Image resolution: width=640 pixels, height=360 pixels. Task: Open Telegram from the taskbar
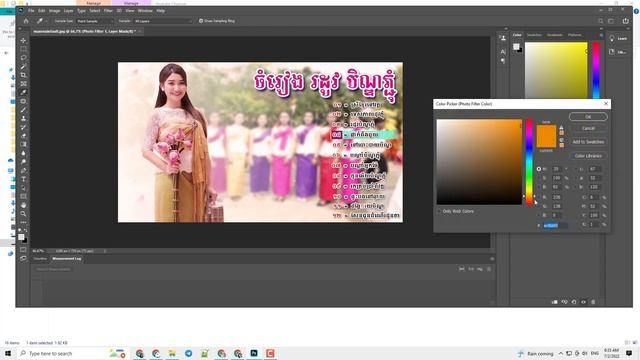coord(188,353)
